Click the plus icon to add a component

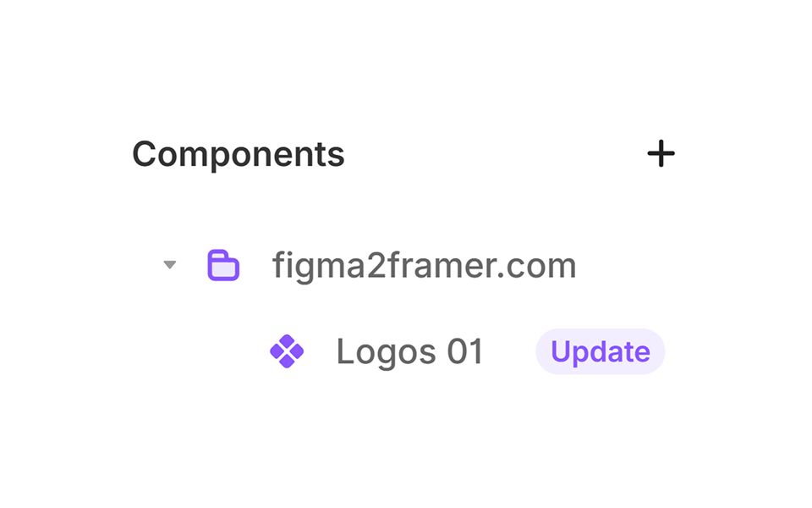coord(662,153)
